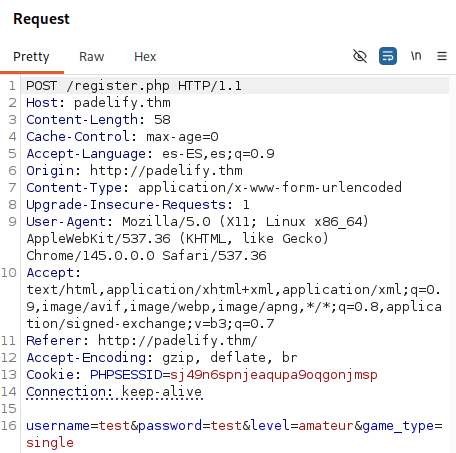456x453 pixels.
Task: Click the Request panel title
Action: tap(41, 19)
